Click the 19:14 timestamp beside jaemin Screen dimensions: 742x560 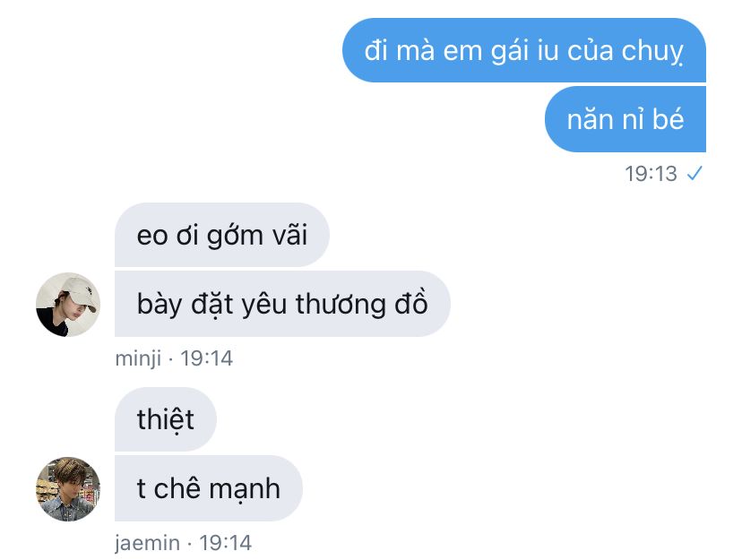pos(225,542)
